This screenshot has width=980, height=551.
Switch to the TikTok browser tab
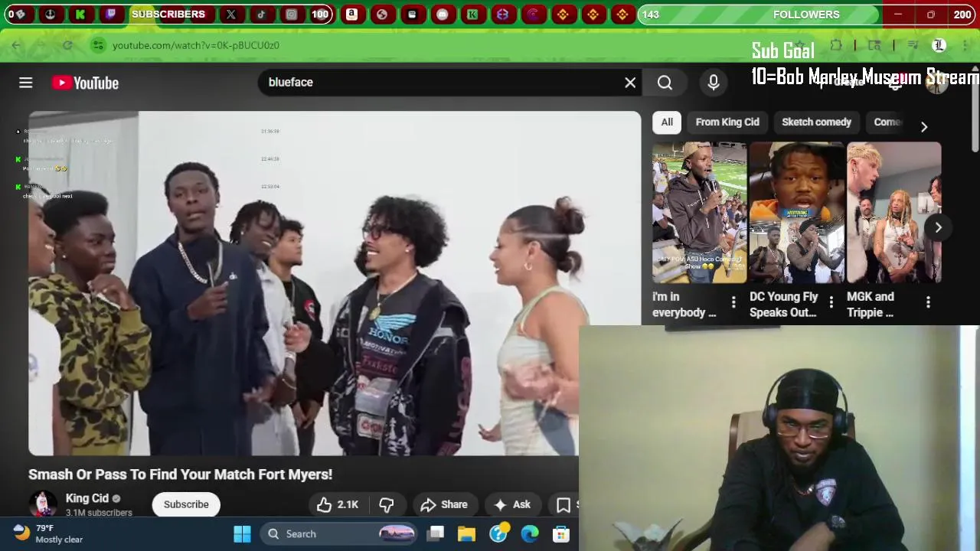[x=261, y=14]
